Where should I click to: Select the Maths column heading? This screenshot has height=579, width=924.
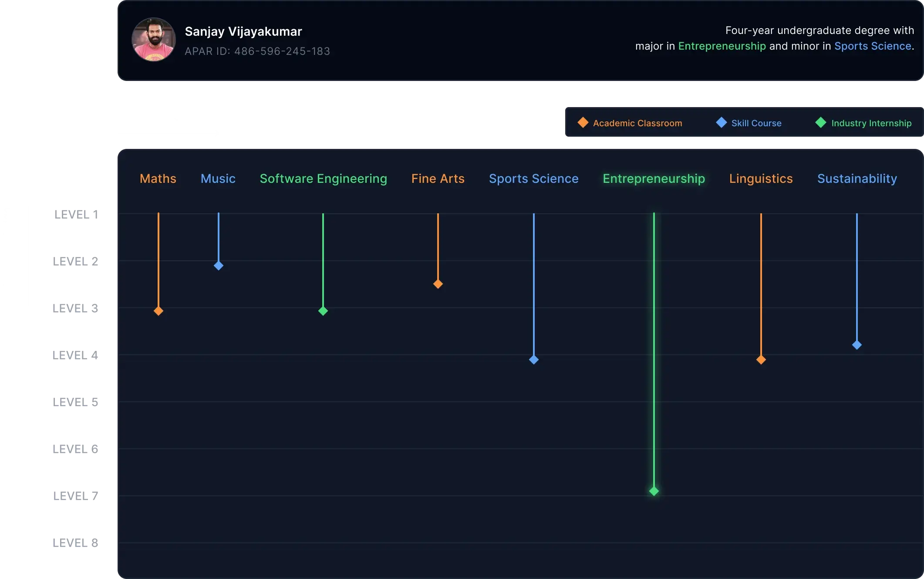(158, 178)
